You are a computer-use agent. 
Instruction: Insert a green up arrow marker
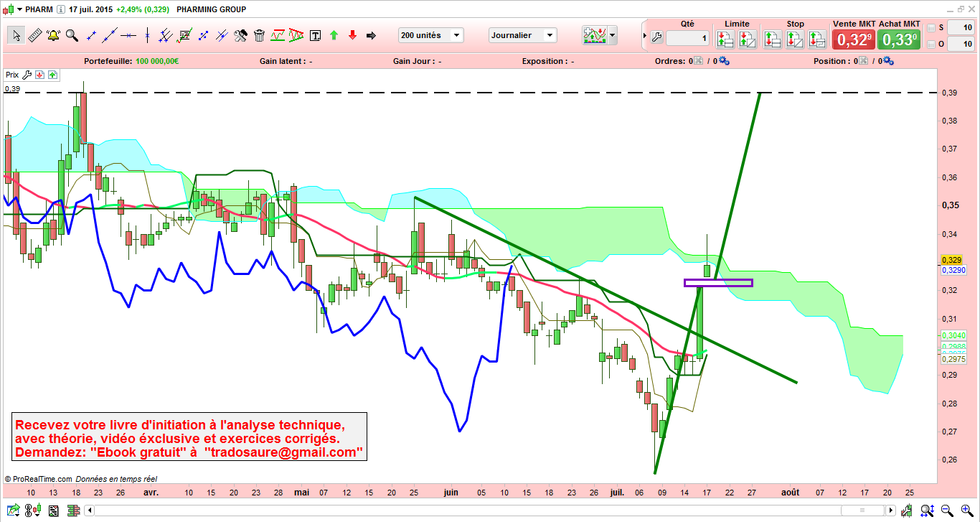[334, 35]
